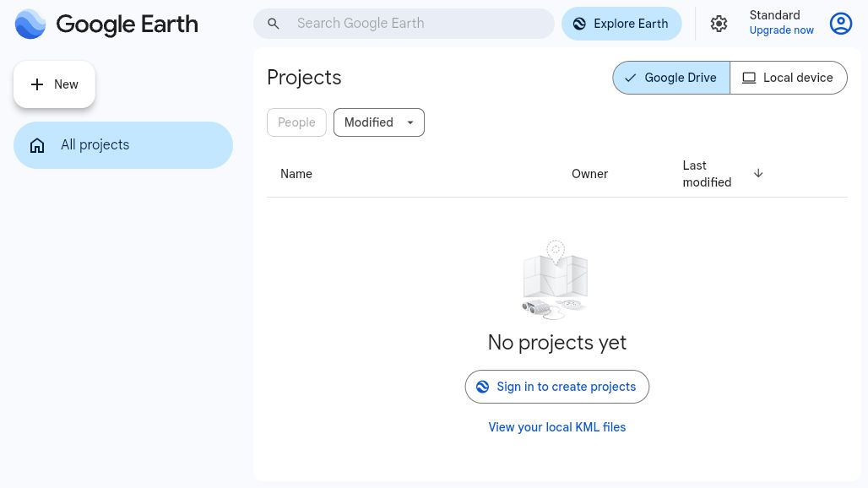Open Google Earth home via the logo icon

coord(30,24)
